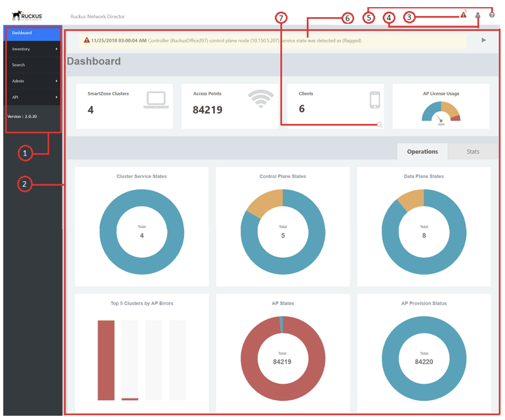Select Dashboard in the sidebar
The width and height of the screenshot is (505, 420).
(x=22, y=33)
